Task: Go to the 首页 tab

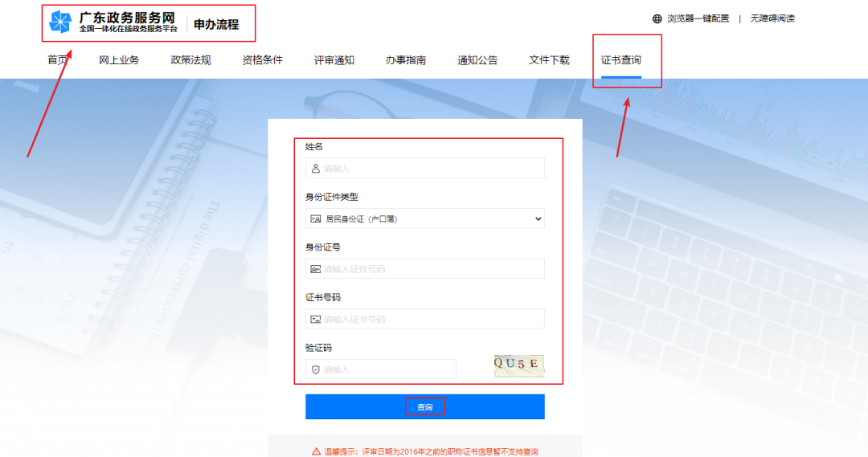Action: click(x=58, y=60)
